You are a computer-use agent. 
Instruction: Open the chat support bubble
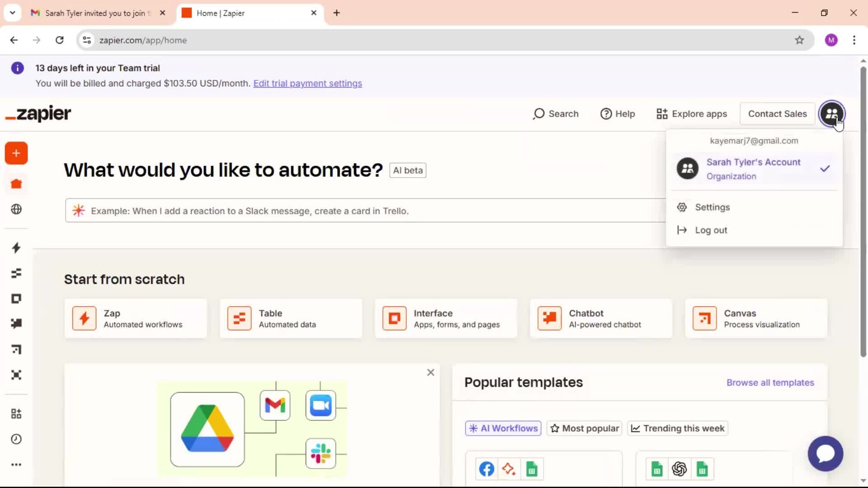[x=826, y=453]
